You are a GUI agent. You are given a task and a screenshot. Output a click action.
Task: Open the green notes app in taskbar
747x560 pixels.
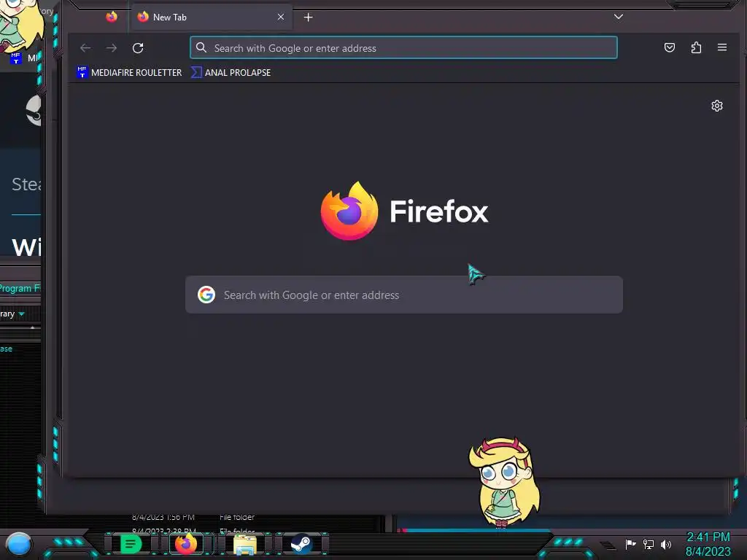[131, 544]
